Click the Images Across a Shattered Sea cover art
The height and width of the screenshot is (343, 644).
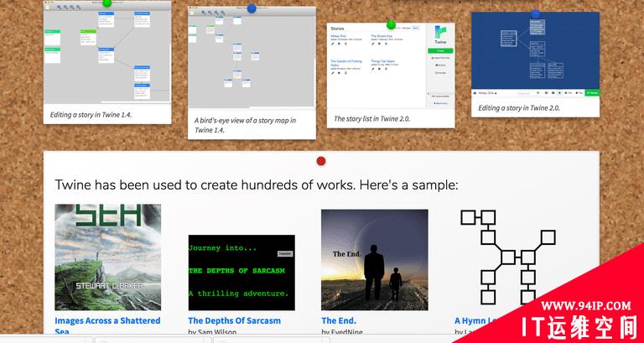click(x=107, y=257)
